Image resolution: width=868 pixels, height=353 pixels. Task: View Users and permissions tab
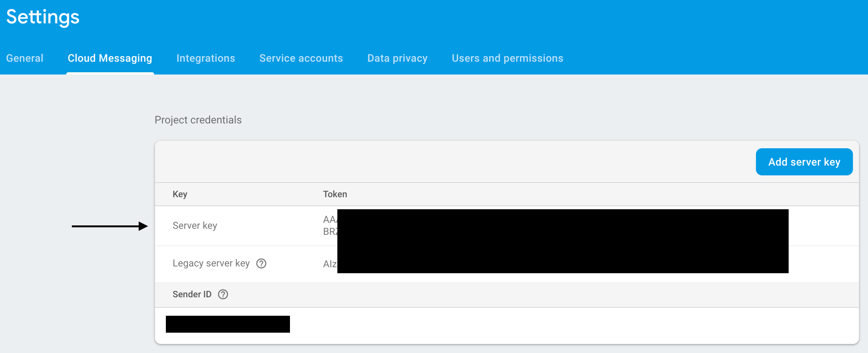tap(508, 58)
